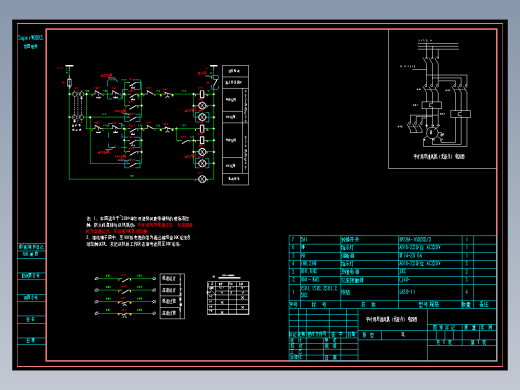
Task: Pick the changeover switch contact beside the legend column
Action: point(214,81)
